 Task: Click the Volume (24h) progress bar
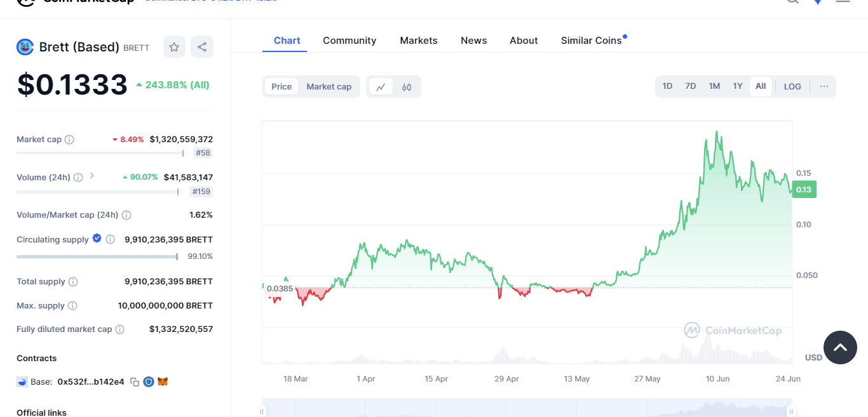pyautogui.click(x=98, y=192)
